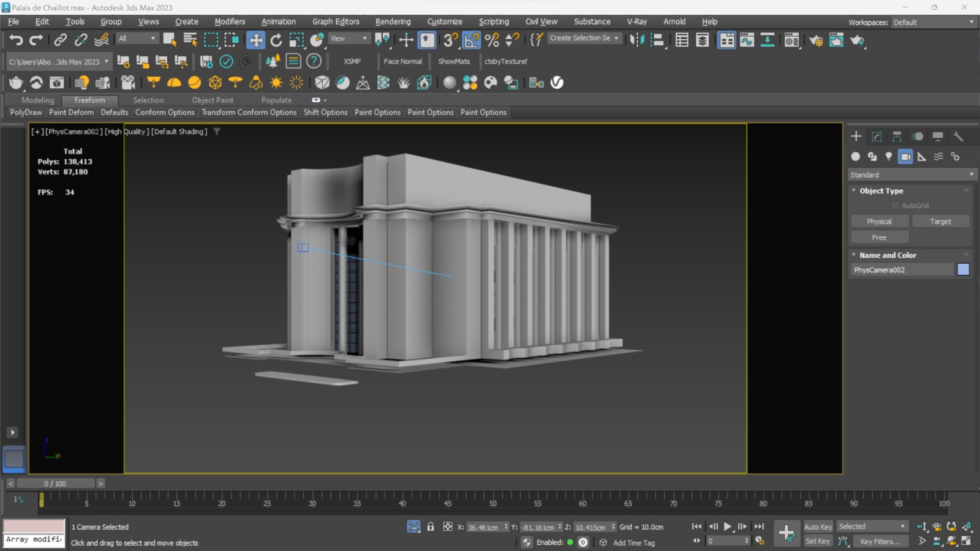980x551 pixels.
Task: Toggle the Angle Snap button
Action: [x=472, y=40]
